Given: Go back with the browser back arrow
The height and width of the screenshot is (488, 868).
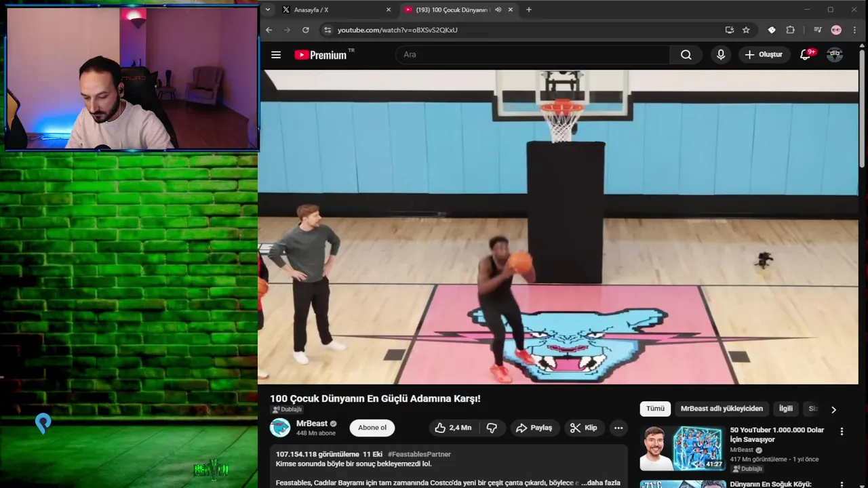Looking at the screenshot, I should pos(269,30).
